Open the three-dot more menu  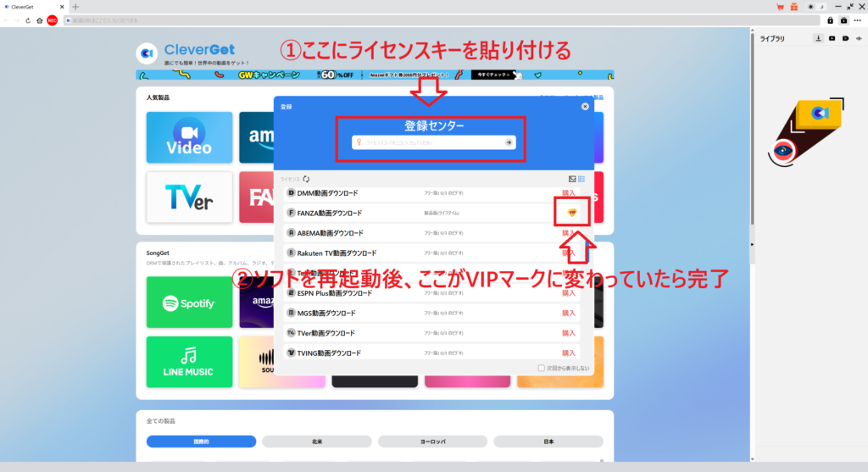[x=858, y=20]
